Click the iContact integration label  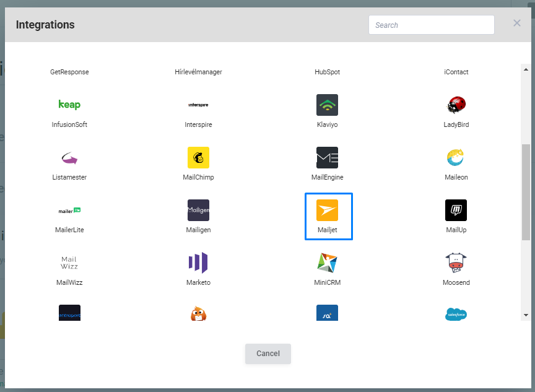456,72
